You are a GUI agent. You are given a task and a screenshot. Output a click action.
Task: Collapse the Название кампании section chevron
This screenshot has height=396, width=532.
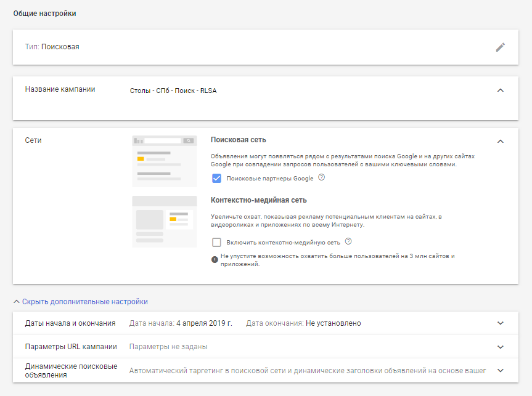(x=500, y=91)
